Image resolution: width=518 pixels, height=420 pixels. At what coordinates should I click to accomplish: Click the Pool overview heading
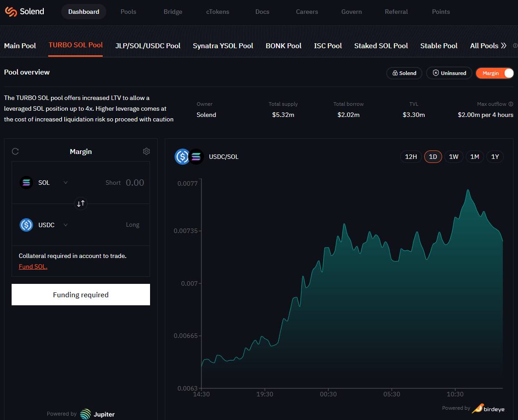tap(27, 72)
